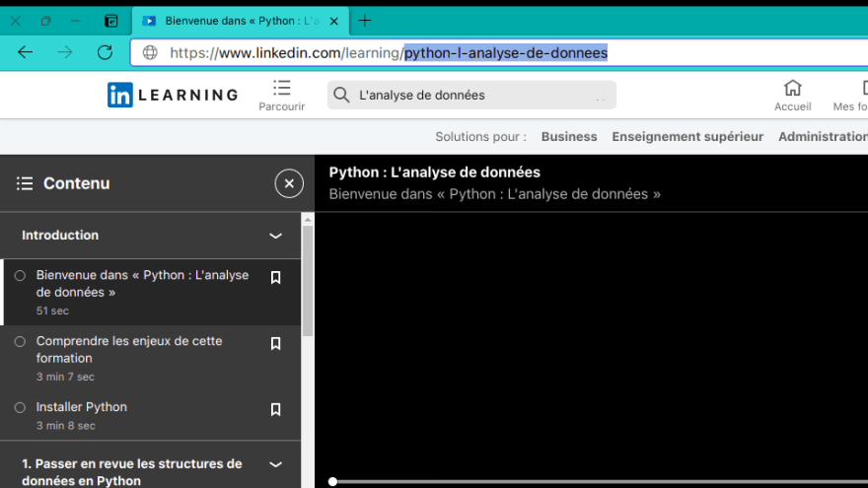This screenshot has width=868, height=488.
Task: Open a new tab with the plus icon
Action: [364, 21]
